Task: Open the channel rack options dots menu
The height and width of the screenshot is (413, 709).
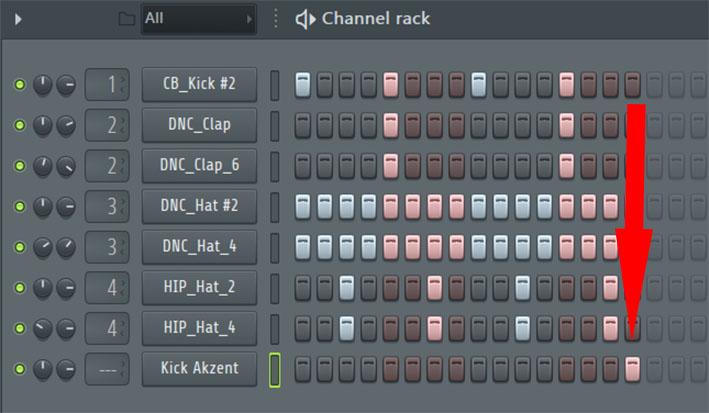Action: (x=276, y=19)
